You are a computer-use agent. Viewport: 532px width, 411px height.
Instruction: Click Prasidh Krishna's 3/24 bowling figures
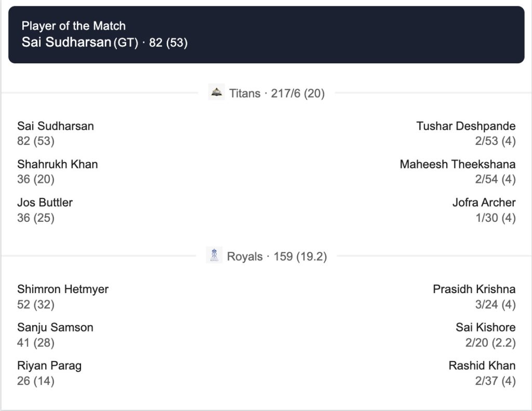click(x=495, y=304)
